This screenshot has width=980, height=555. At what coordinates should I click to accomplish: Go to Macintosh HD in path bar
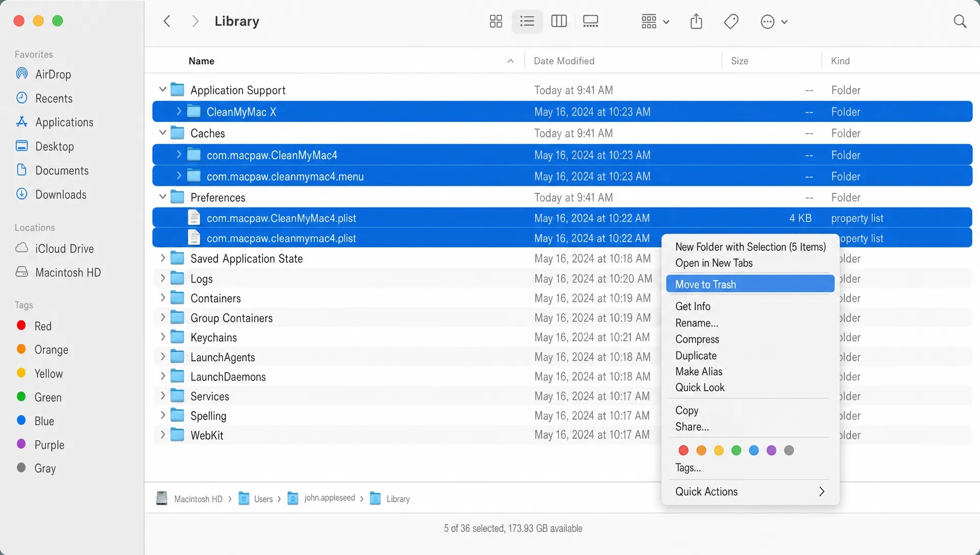[x=189, y=498]
